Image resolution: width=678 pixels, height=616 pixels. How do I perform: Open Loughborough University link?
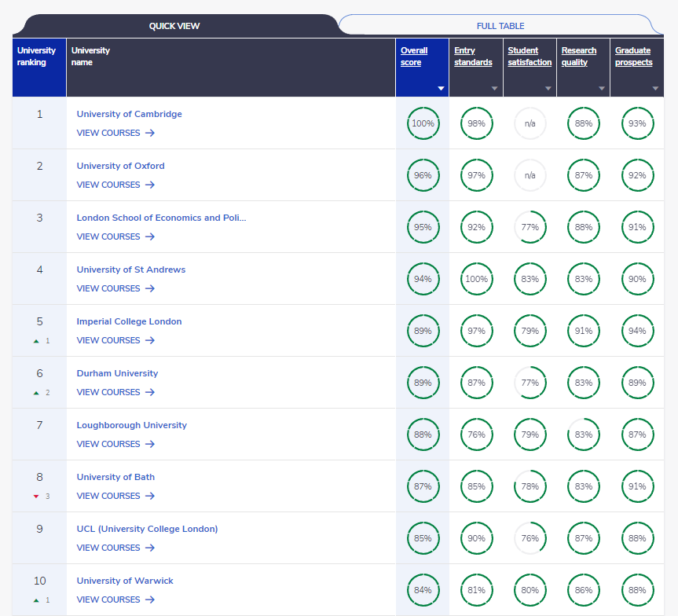[x=132, y=425]
